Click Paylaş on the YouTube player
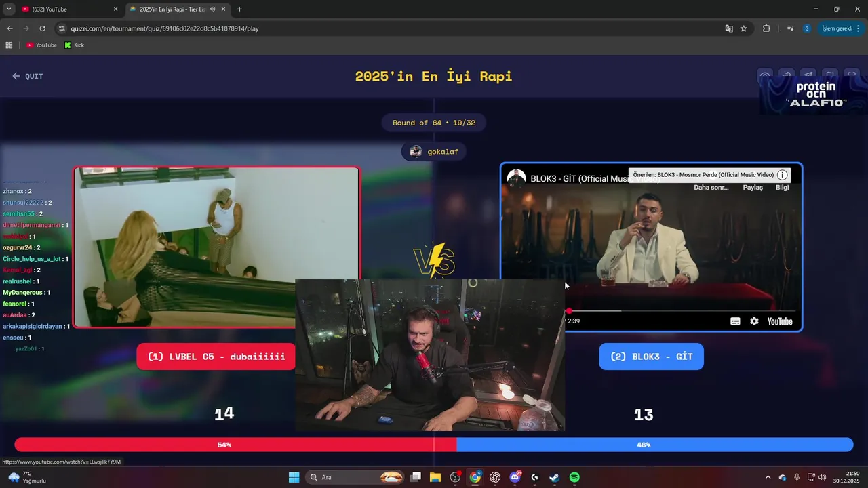Image resolution: width=868 pixels, height=488 pixels. point(753,188)
